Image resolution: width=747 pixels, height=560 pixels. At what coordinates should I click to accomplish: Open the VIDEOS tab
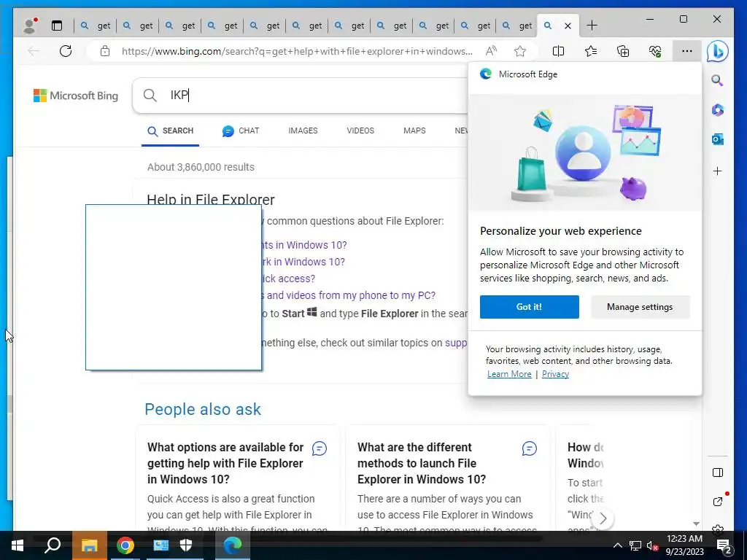coord(360,131)
